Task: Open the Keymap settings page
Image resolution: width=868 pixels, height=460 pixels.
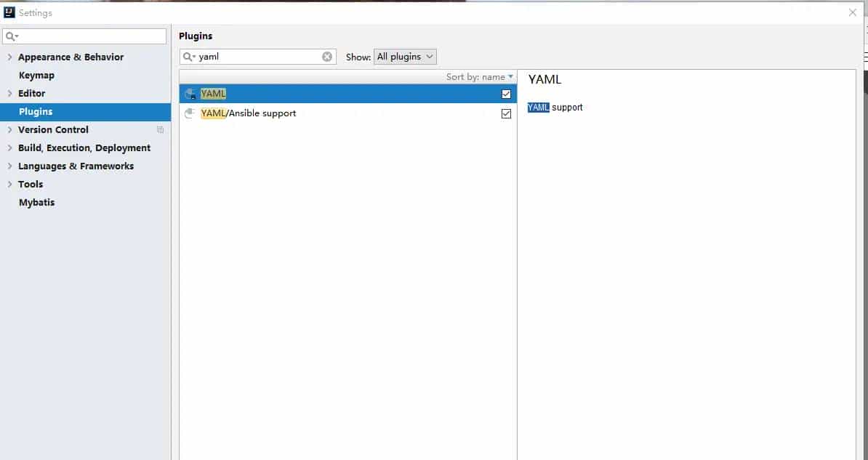Action: point(36,76)
